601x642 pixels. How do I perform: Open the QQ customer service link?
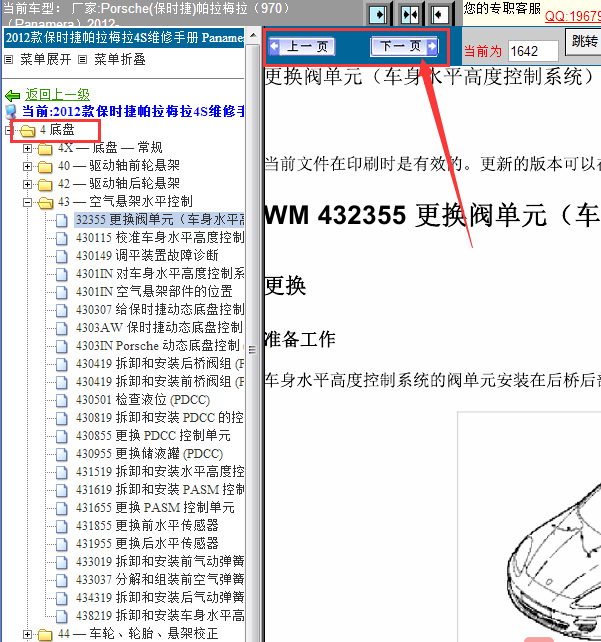click(573, 16)
